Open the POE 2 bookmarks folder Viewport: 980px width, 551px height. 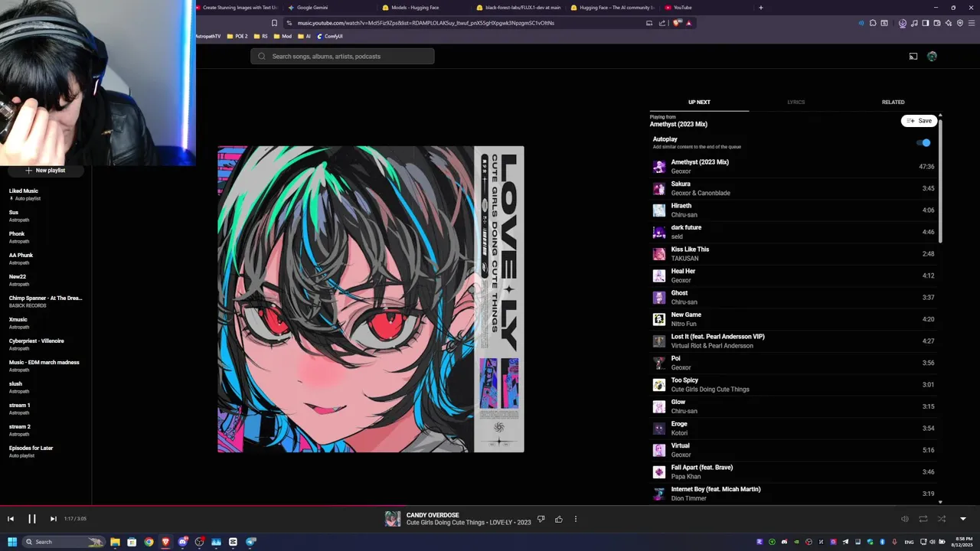[x=237, y=36]
